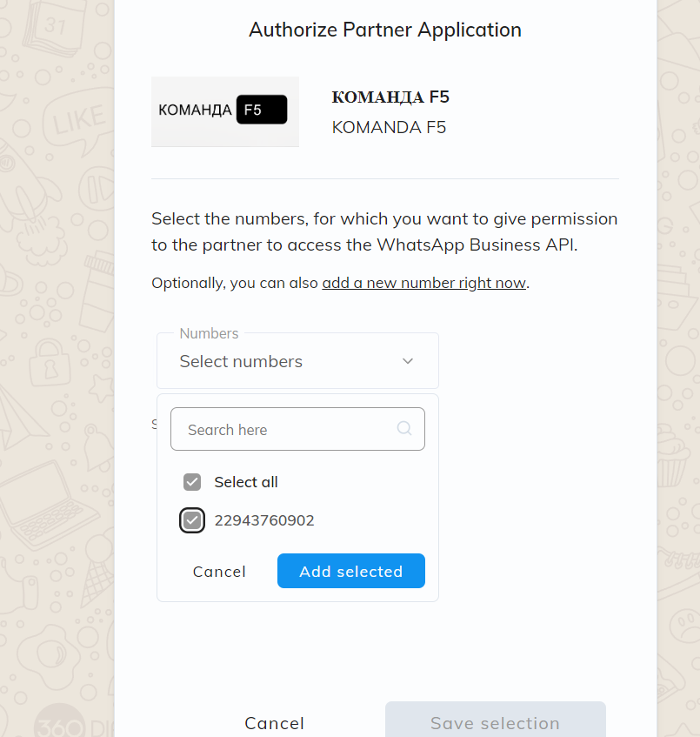Click the КОМАНДА F5 partner logo

224,111
